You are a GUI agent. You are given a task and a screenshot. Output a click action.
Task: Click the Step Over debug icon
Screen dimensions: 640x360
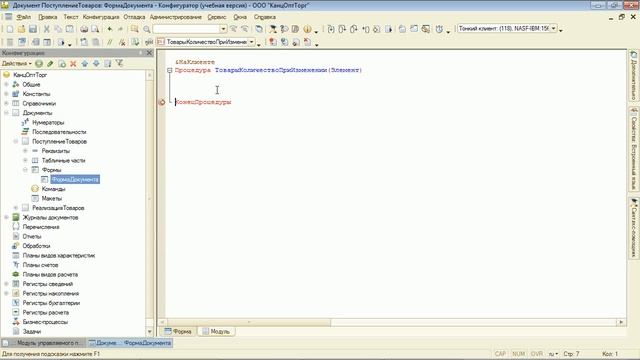(342, 29)
